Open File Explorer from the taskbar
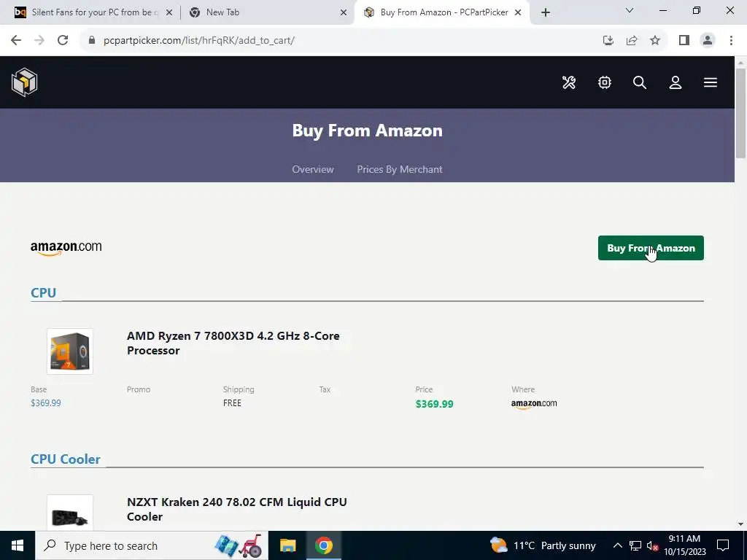Viewport: 747px width, 560px height. point(287,545)
